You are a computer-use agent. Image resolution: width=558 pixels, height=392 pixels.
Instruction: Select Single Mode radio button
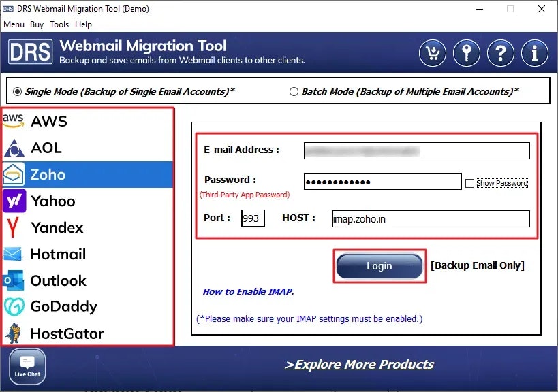tap(17, 92)
